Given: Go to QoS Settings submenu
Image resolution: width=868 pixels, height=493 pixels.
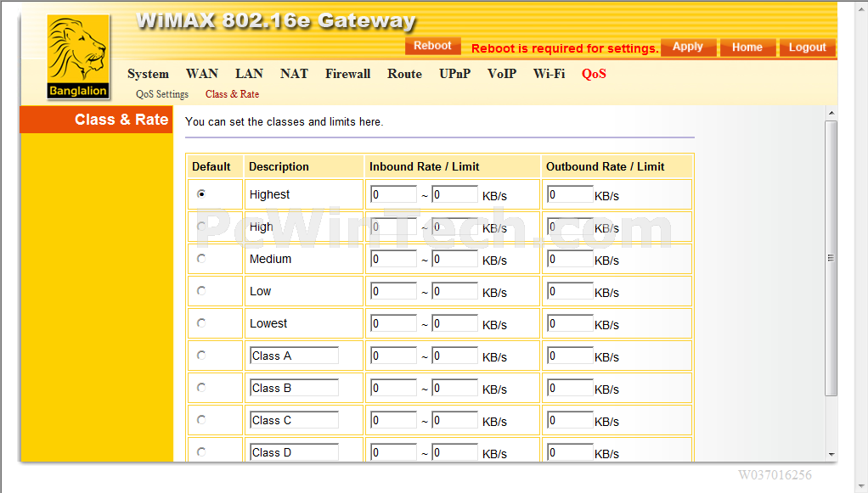Looking at the screenshot, I should tap(162, 94).
